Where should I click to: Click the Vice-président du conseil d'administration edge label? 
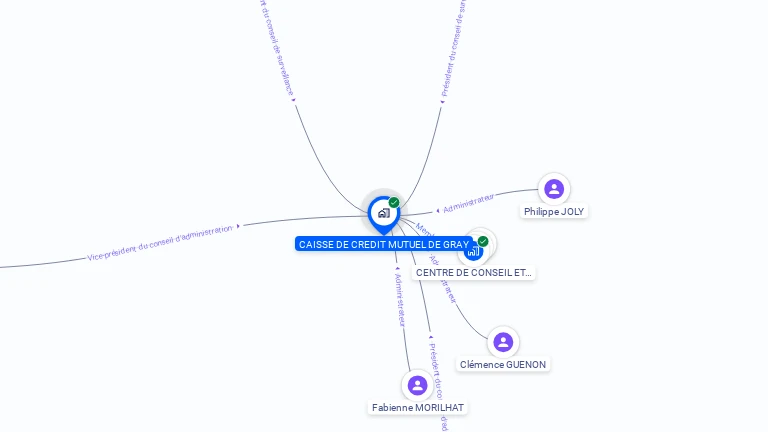tap(160, 243)
